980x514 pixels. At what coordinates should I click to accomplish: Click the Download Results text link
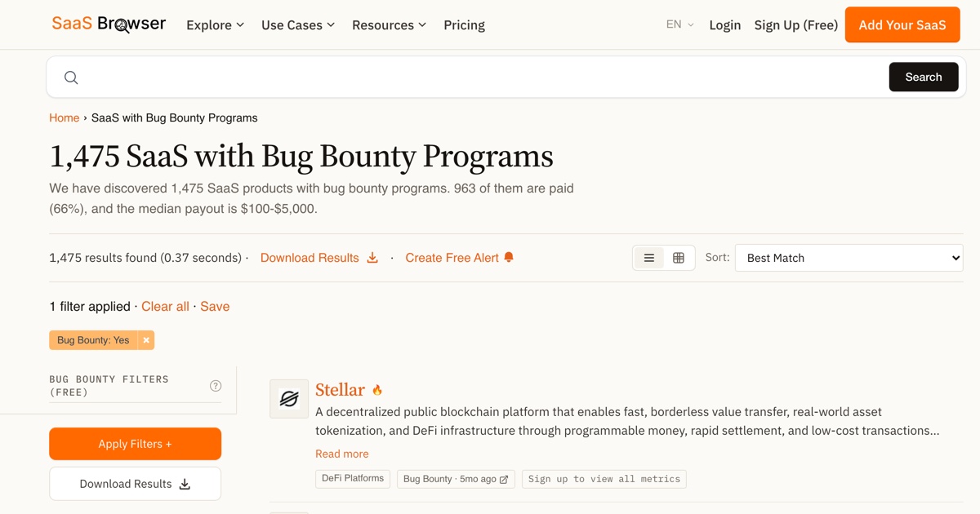click(310, 258)
